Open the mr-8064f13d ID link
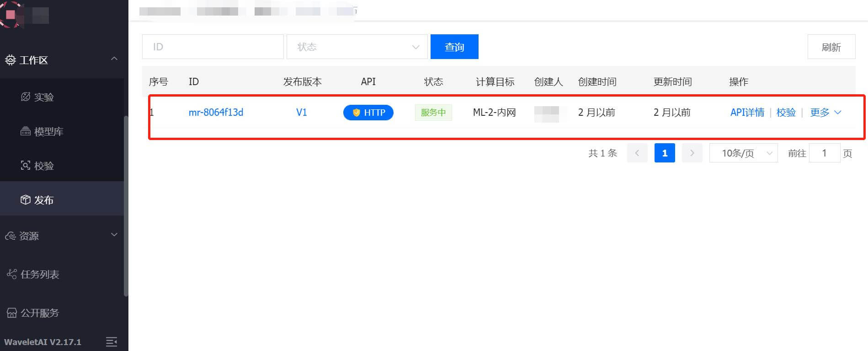The height and width of the screenshot is (351, 868). pos(216,113)
